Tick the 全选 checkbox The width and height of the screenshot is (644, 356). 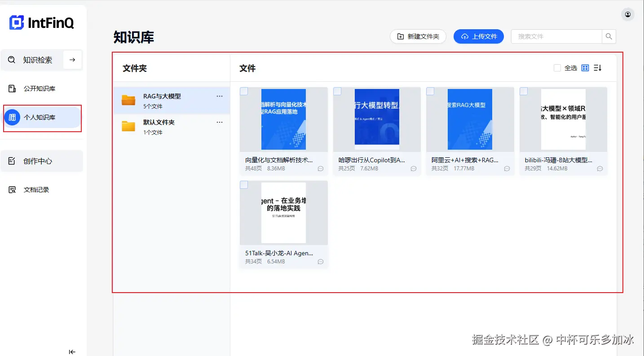click(557, 68)
